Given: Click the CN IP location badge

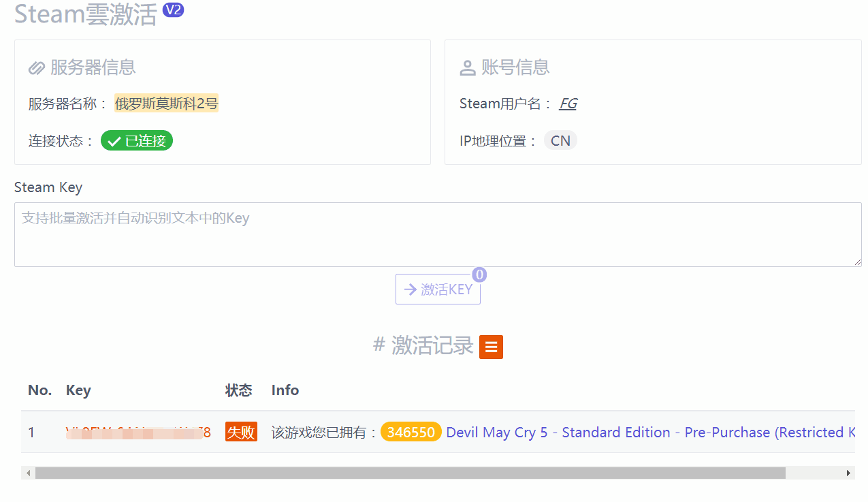Looking at the screenshot, I should (560, 140).
